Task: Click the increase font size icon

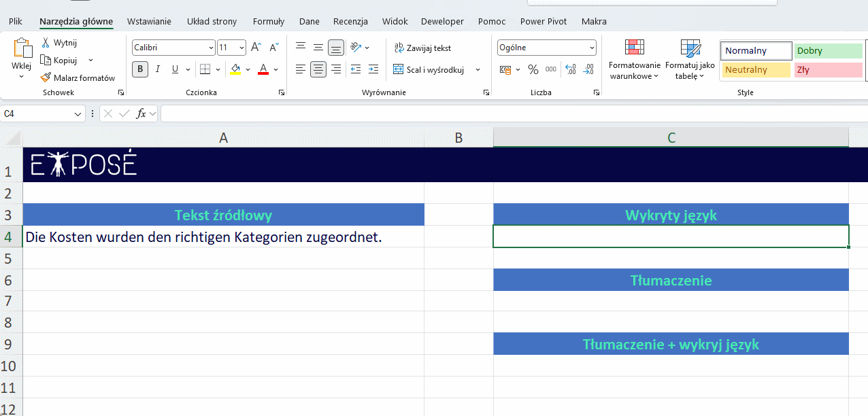Action: 256,48
